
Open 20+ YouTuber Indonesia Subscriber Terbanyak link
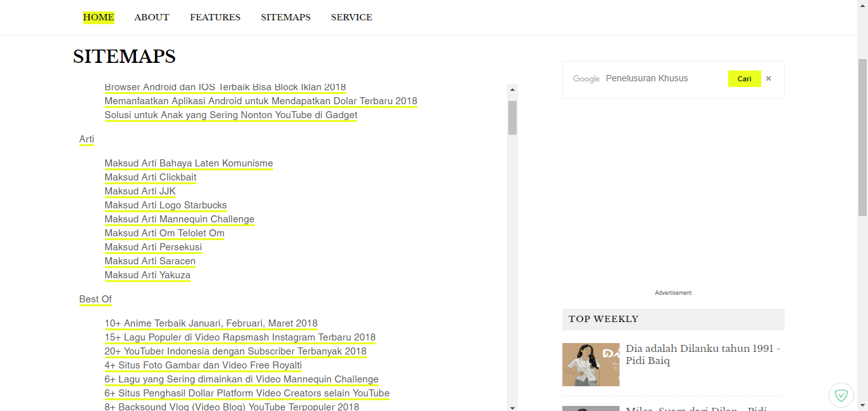click(236, 351)
